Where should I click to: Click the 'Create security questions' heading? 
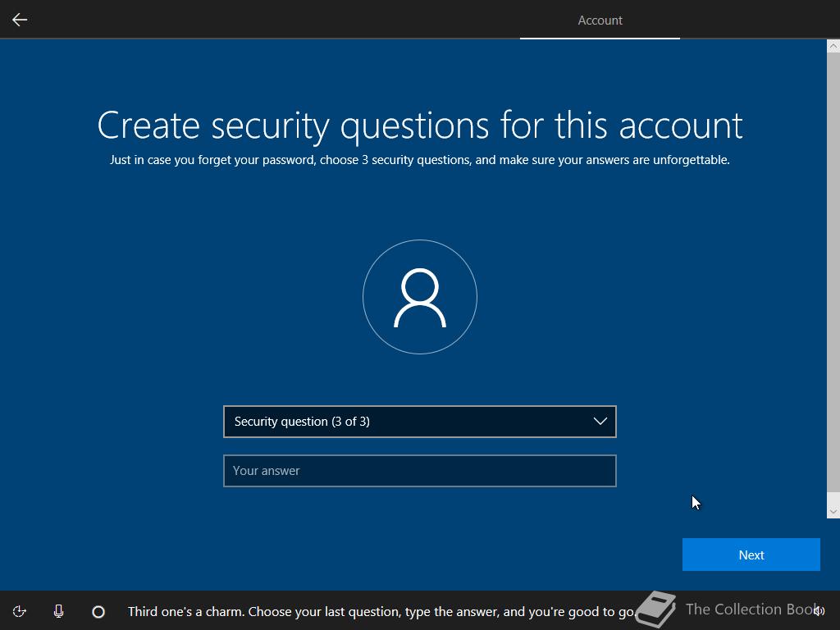[x=420, y=126]
